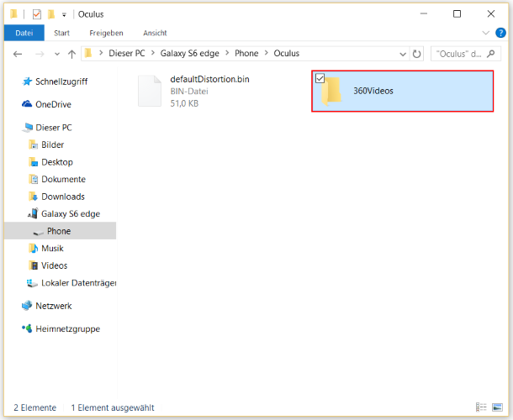Select the defaultDistortion.bin file name
The width and height of the screenshot is (513, 420).
click(209, 79)
